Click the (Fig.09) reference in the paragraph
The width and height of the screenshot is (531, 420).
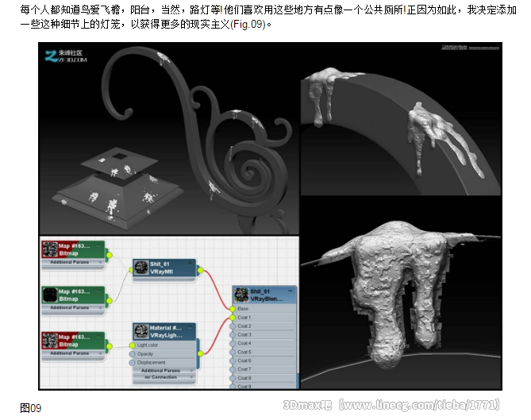click(x=248, y=25)
